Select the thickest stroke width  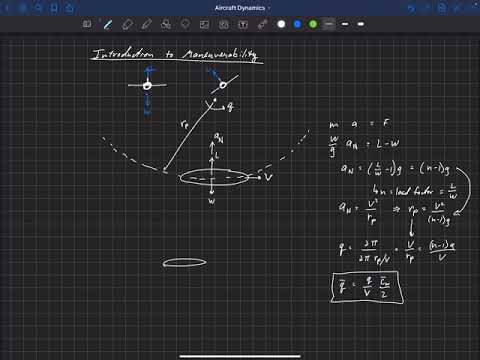[361, 24]
